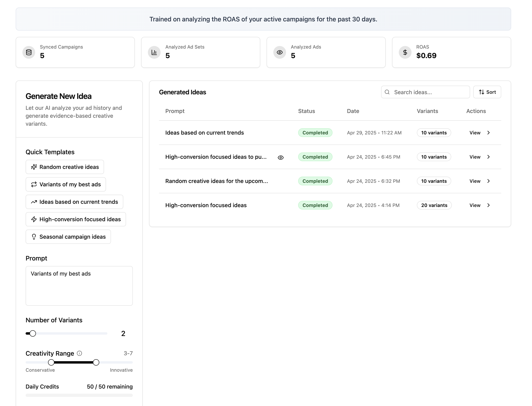Image resolution: width=532 pixels, height=406 pixels.
Task: Choose the High-conversion focused ideas template
Action: point(75,219)
